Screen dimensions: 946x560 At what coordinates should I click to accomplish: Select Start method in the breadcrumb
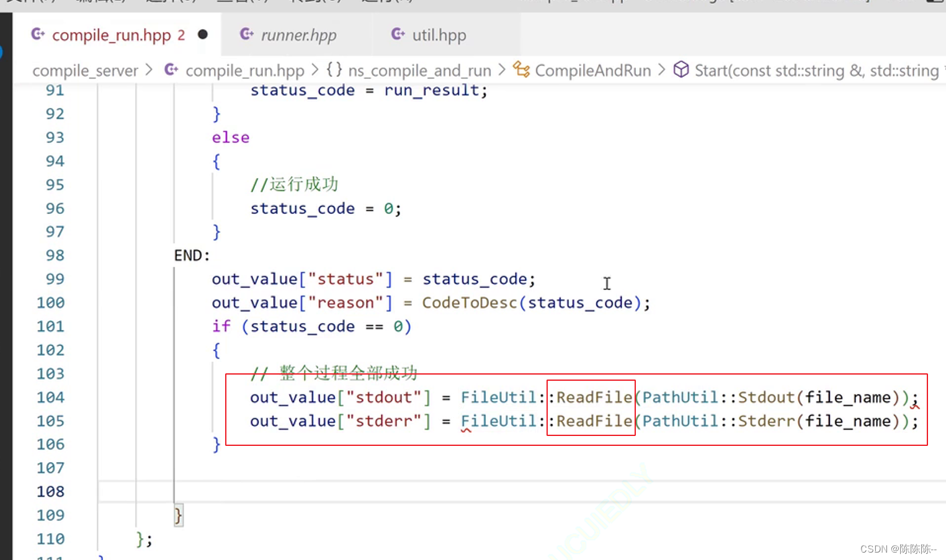pos(816,71)
